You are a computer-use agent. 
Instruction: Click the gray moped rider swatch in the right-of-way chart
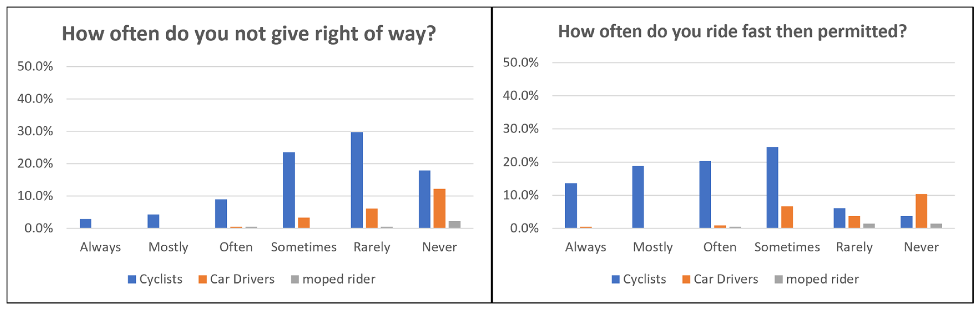point(295,279)
